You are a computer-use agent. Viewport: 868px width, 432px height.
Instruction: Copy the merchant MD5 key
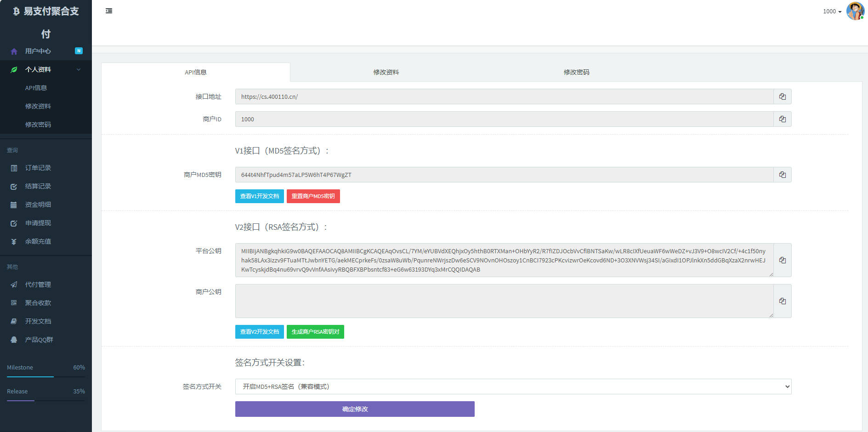pyautogui.click(x=782, y=175)
